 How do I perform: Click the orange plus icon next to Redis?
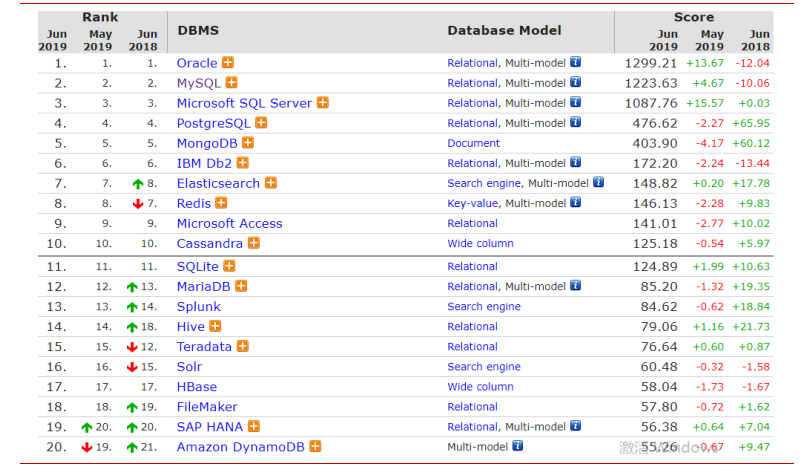point(221,203)
